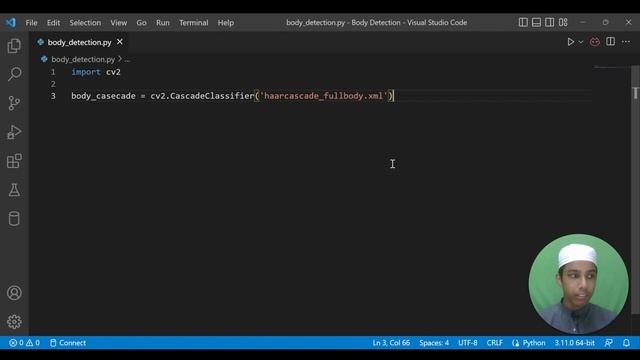Click the webcam presenter thumbnail
Image resolution: width=640 pixels, height=360 pixels.
578,284
